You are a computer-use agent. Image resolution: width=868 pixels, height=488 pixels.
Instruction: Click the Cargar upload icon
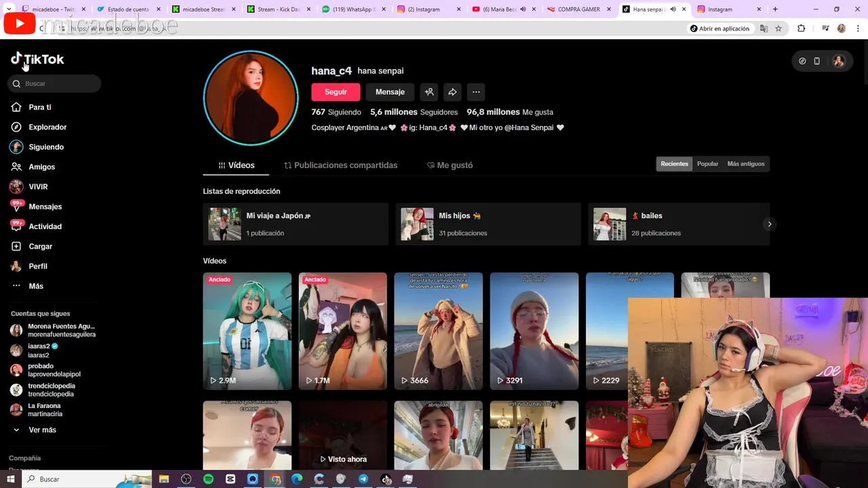coord(16,246)
